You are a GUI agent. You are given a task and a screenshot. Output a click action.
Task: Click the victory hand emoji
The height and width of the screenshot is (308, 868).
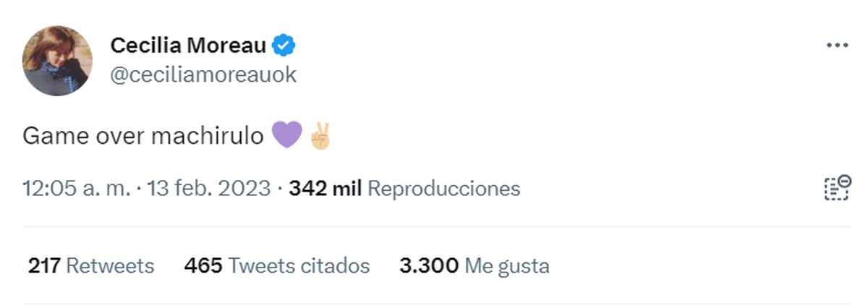tap(319, 136)
